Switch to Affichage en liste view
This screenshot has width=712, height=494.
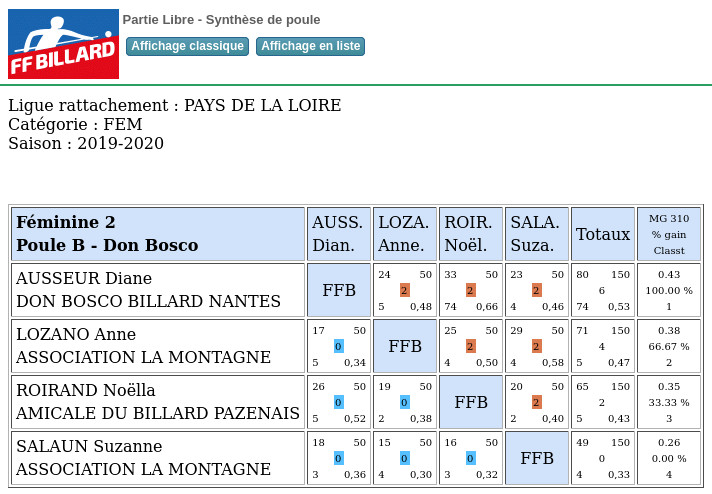click(311, 46)
